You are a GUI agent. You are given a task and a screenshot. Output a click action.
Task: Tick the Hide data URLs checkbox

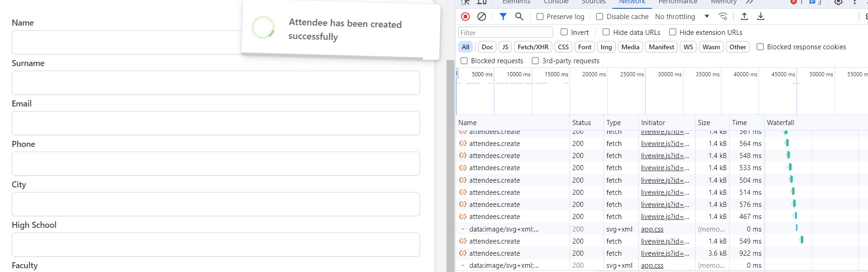606,32
